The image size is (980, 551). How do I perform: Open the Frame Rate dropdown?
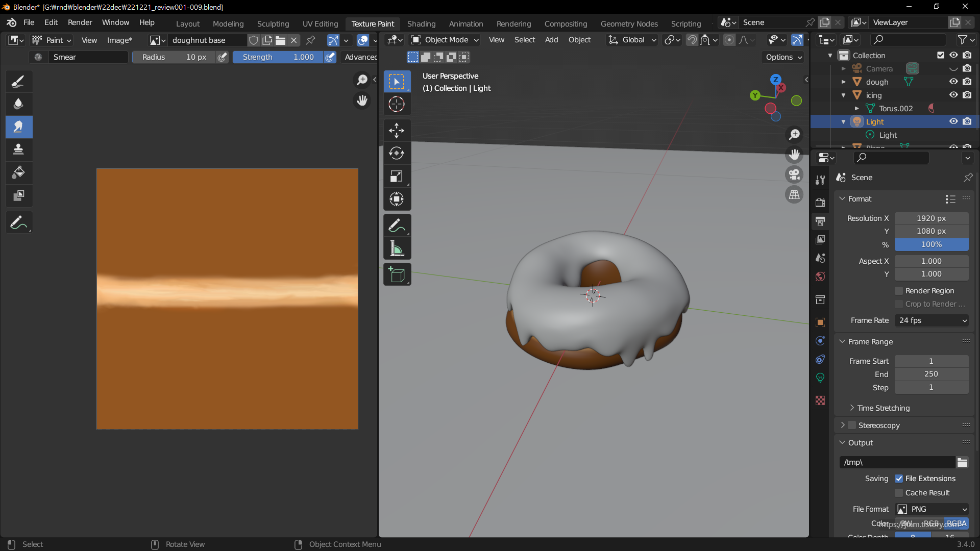coord(932,320)
